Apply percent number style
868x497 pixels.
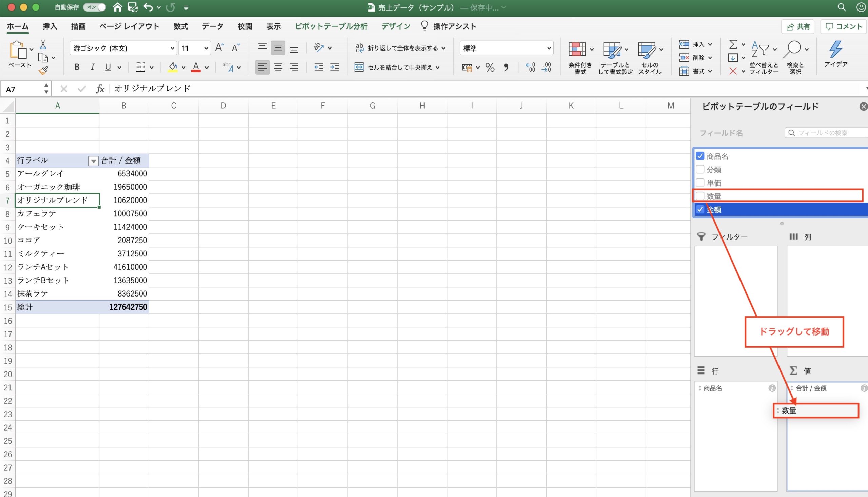(x=490, y=67)
